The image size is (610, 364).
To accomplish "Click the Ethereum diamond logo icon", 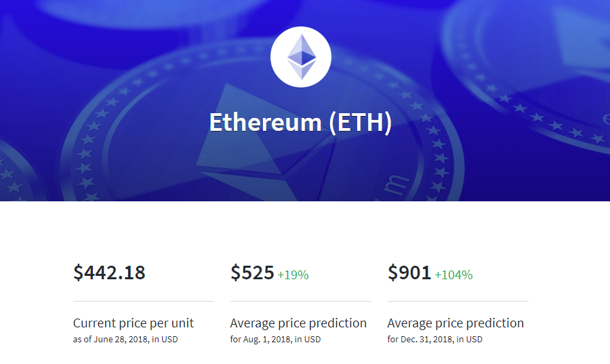I will [x=302, y=57].
